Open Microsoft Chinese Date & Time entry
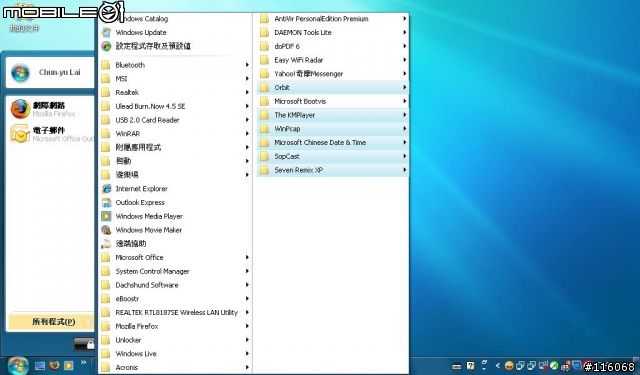 coord(333,142)
